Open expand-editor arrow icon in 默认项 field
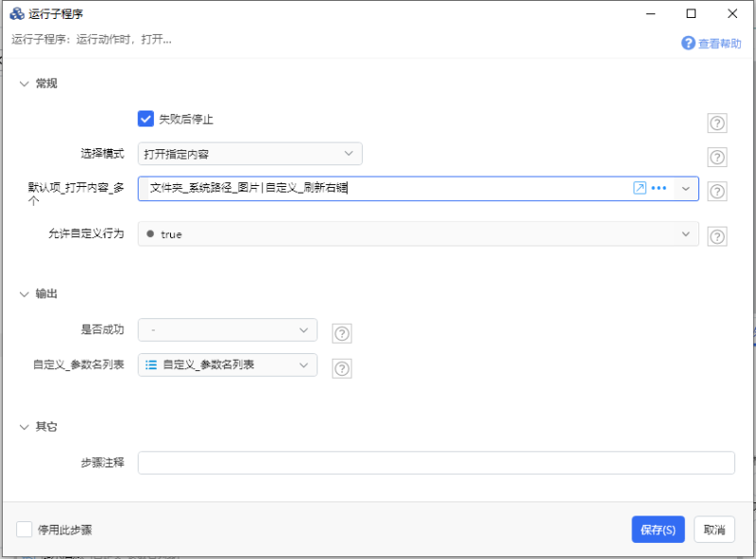The height and width of the screenshot is (559, 756). (640, 188)
